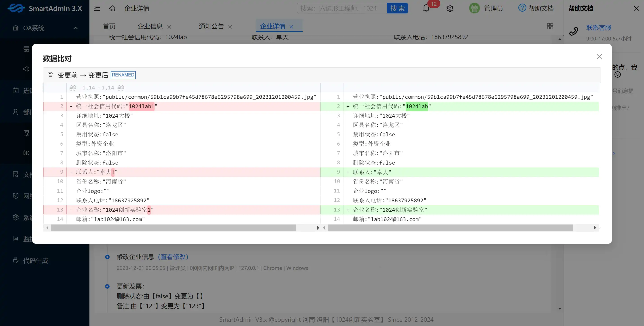
Task: Open settings gear icon in header
Action: pyautogui.click(x=450, y=8)
